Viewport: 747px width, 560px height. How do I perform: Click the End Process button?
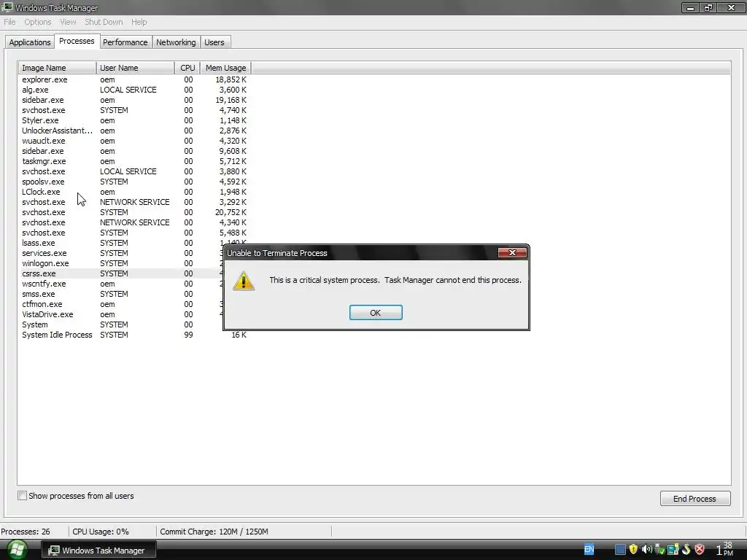pos(695,499)
